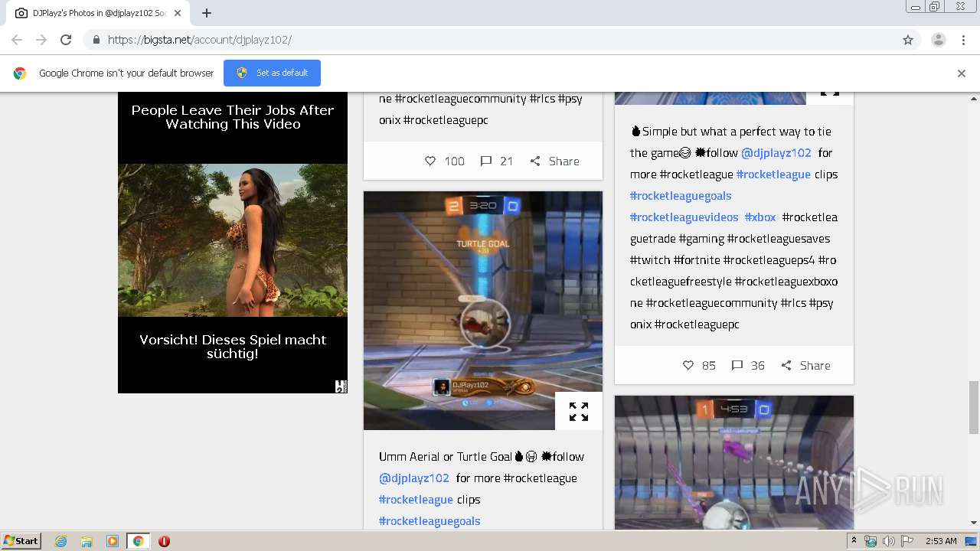This screenshot has height=551, width=980.
Task: Click the forward navigation arrow
Action: tap(41, 40)
